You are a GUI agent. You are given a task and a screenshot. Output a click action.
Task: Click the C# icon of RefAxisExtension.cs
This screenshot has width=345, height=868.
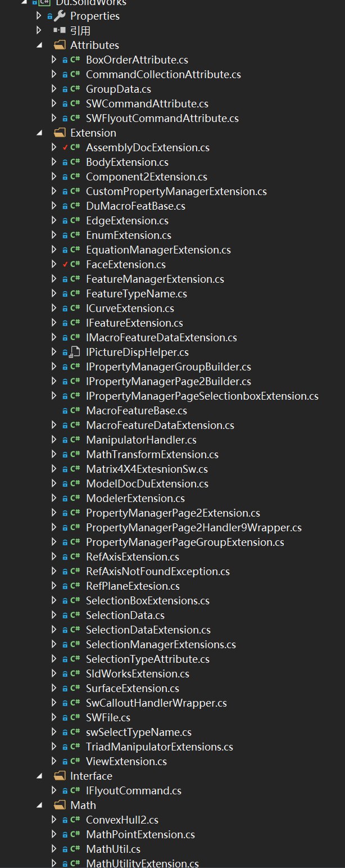(75, 557)
